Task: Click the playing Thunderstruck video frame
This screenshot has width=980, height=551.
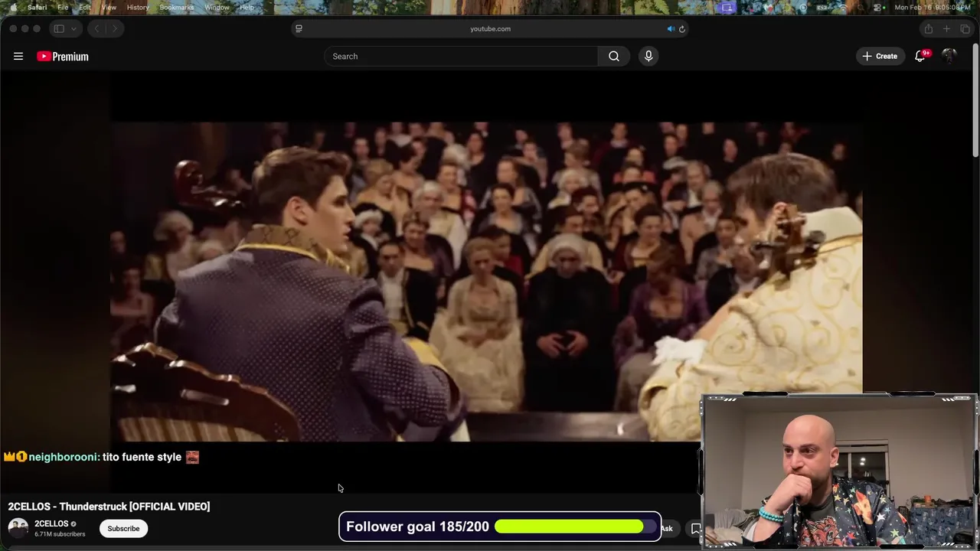Action: pos(487,282)
